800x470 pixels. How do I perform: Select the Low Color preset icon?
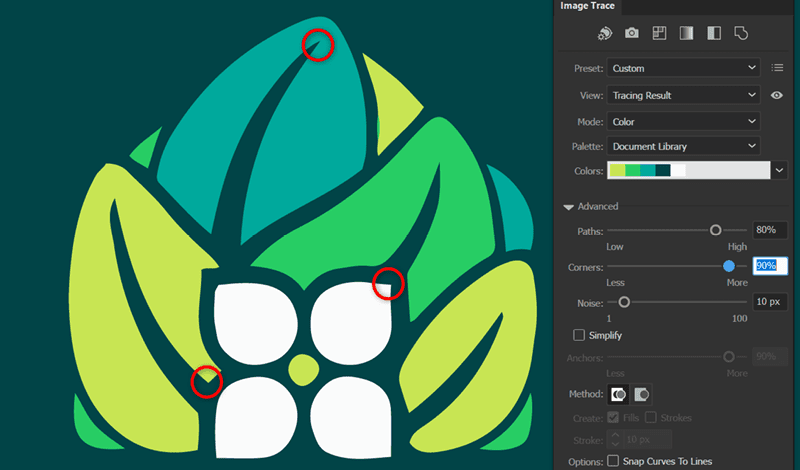point(659,33)
